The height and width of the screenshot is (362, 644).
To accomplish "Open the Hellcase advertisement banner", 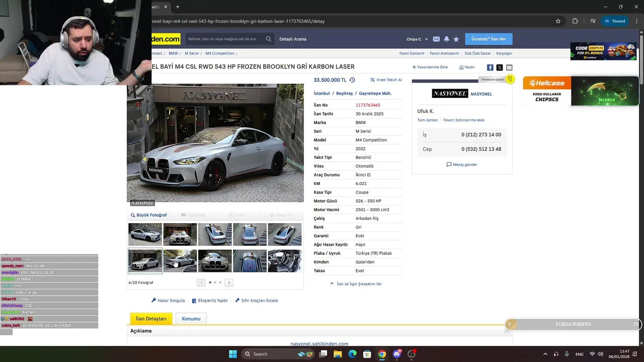I will point(581,91).
